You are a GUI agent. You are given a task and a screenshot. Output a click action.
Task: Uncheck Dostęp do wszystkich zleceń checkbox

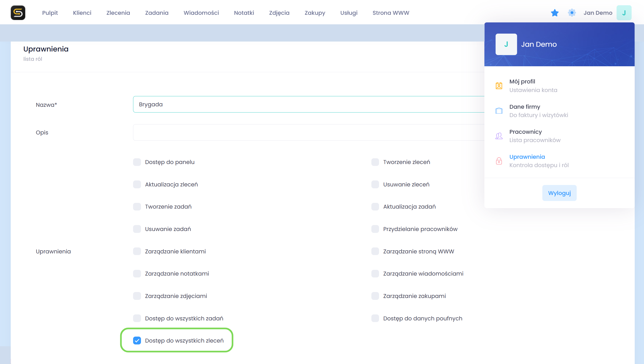[137, 340]
